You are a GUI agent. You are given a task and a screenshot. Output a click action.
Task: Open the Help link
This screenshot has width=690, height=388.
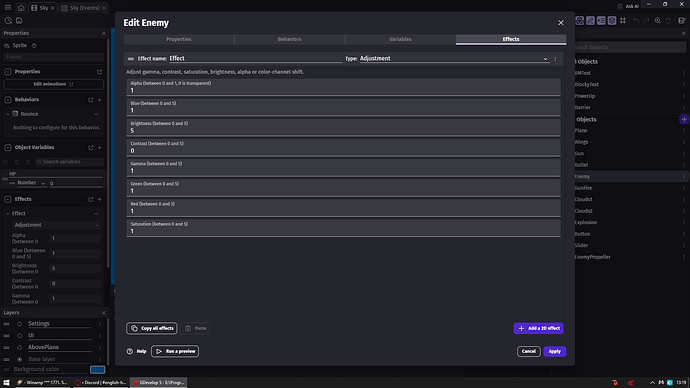click(x=137, y=351)
